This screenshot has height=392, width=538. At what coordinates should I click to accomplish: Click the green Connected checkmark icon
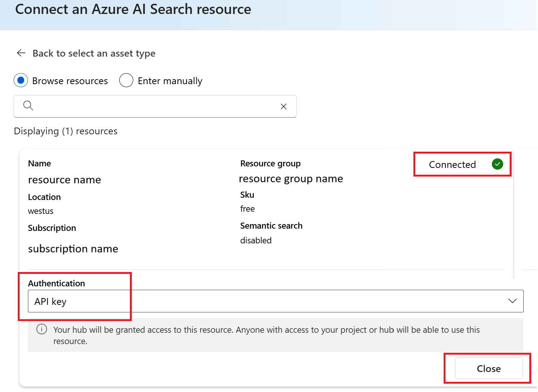[x=497, y=164]
